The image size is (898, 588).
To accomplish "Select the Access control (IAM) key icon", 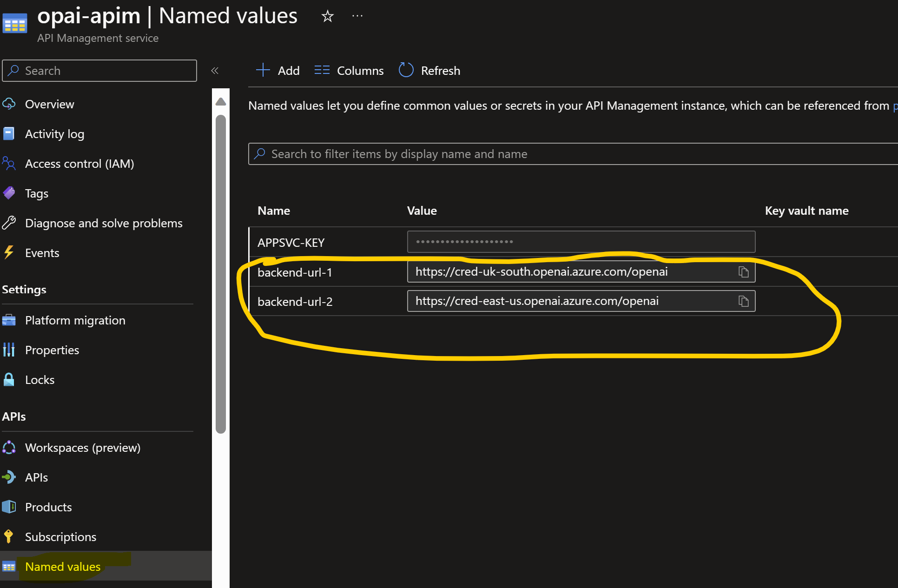I will click(x=9, y=163).
